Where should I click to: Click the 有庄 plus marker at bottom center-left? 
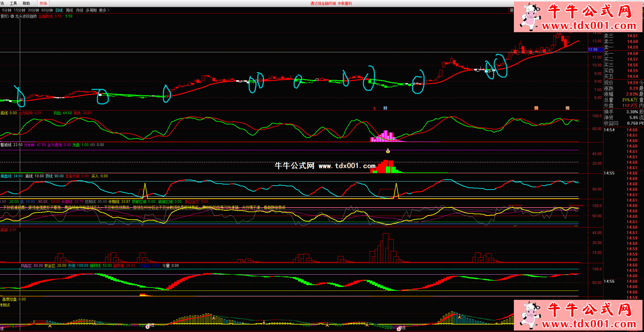(x=148, y=327)
